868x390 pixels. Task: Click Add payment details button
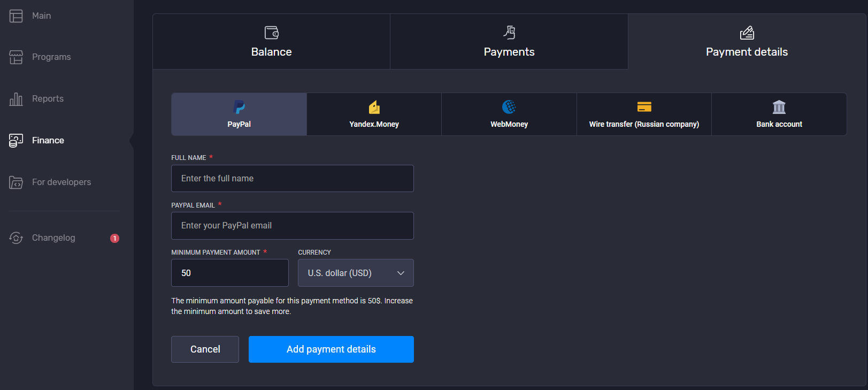click(331, 349)
